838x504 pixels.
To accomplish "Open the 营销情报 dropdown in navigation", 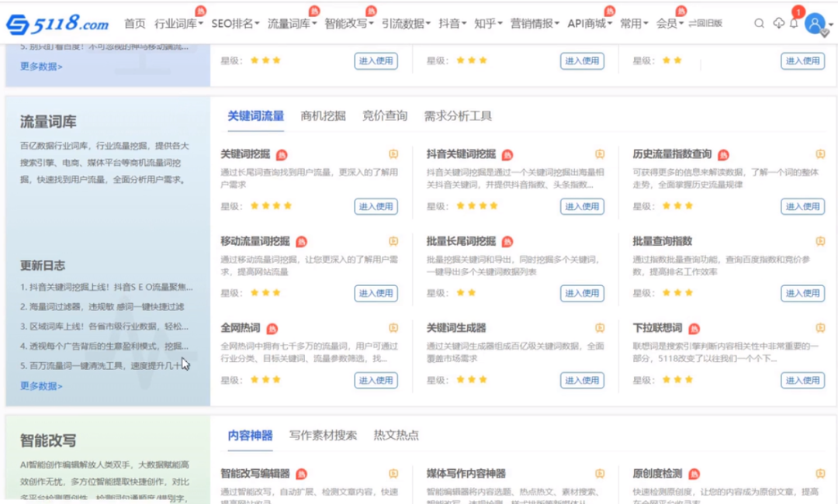I will [535, 23].
